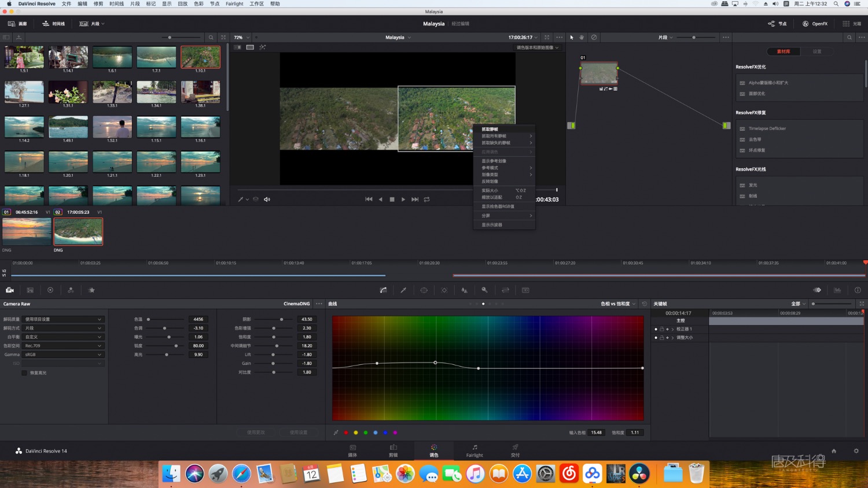This screenshot has width=868, height=488.
Task: Expand the 校正器 1 keyframe track
Action: pos(672,329)
